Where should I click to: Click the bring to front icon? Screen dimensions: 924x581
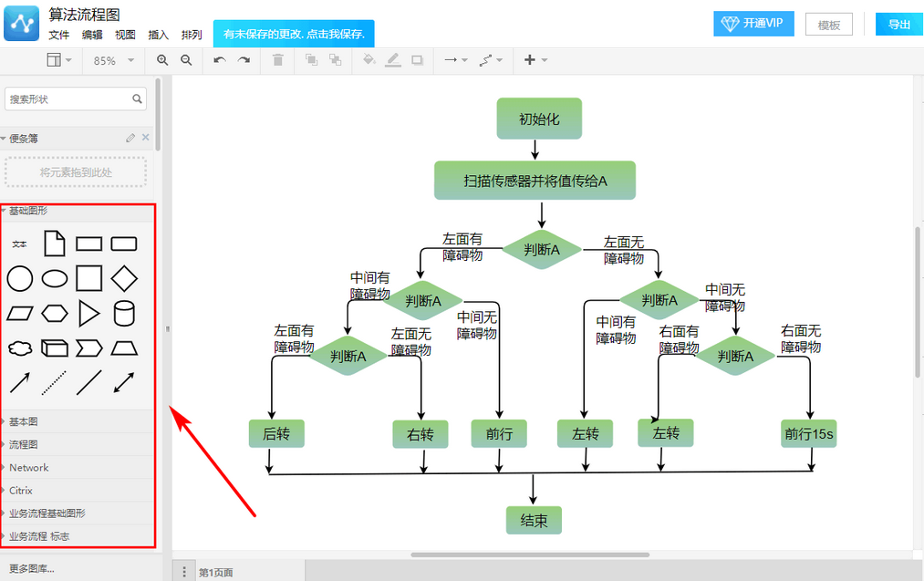(311, 60)
